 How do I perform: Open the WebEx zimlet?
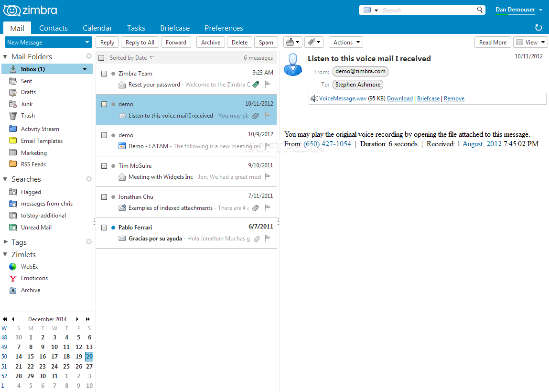pyautogui.click(x=30, y=267)
